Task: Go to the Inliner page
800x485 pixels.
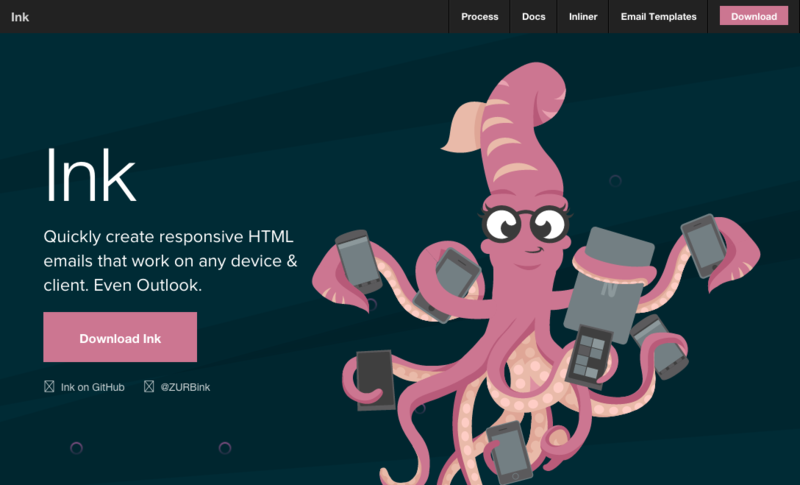Action: 583,17
